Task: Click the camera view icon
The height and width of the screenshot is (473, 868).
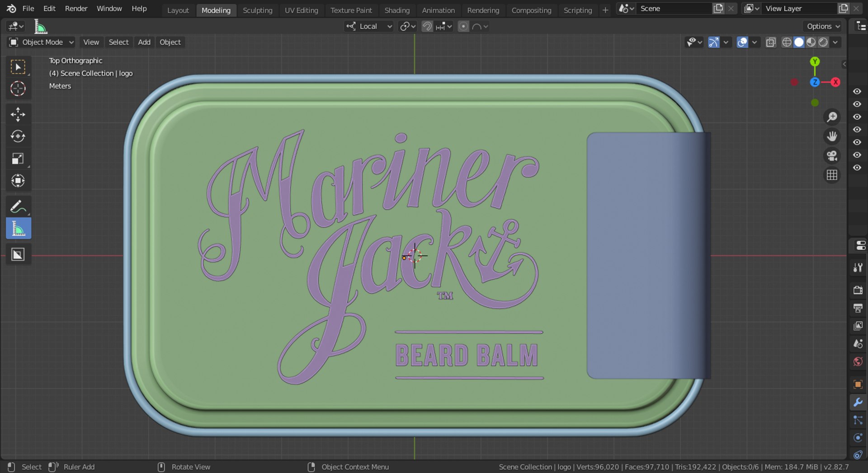Action: (832, 156)
